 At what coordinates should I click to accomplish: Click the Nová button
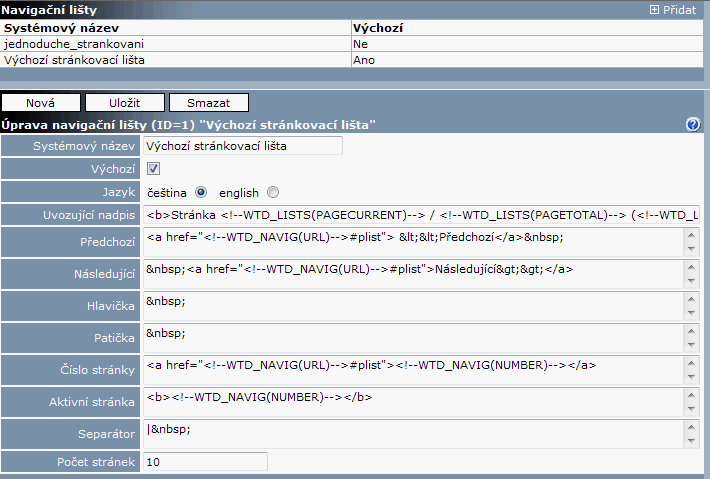coord(40,102)
